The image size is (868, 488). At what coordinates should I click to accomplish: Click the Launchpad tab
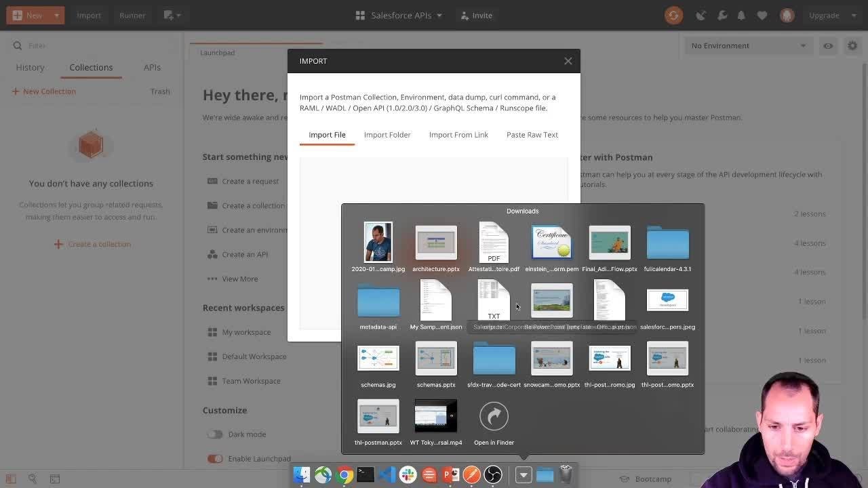(217, 52)
